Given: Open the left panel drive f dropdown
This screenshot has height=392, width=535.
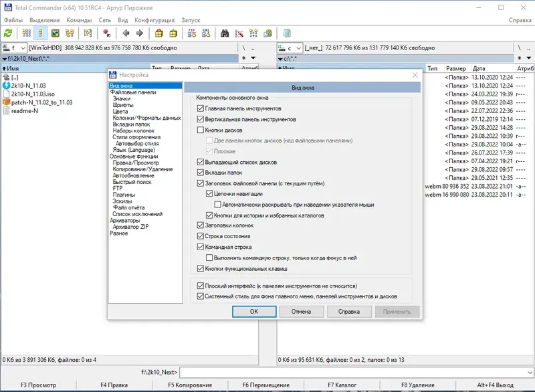Looking at the screenshot, I should click(14, 47).
